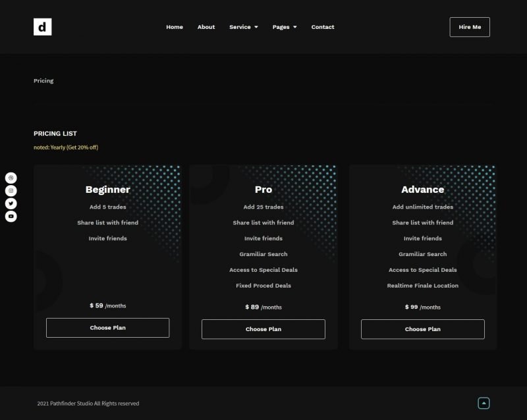527x420 pixels.
Task: Click the Pricing breadcrumb text
Action: click(x=43, y=81)
